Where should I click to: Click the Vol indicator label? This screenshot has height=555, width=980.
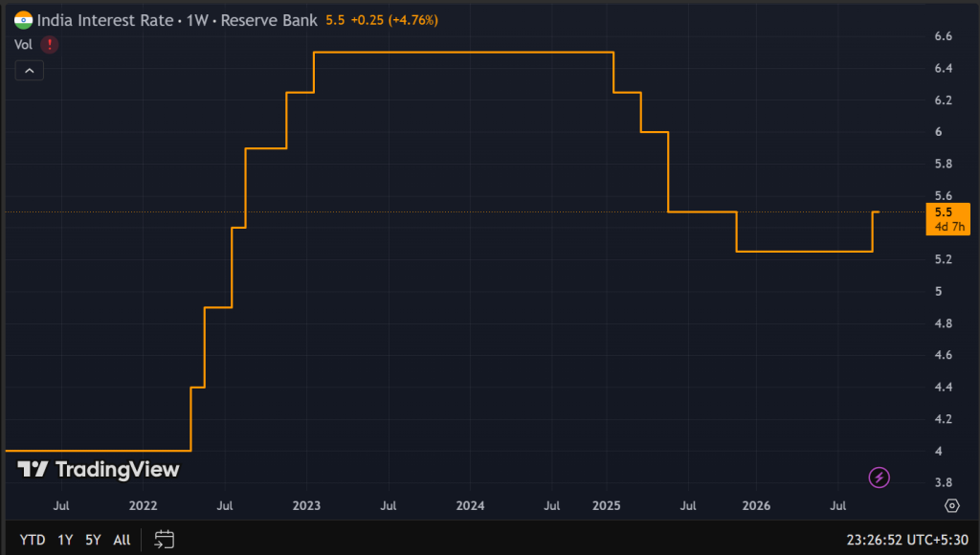pos(23,44)
